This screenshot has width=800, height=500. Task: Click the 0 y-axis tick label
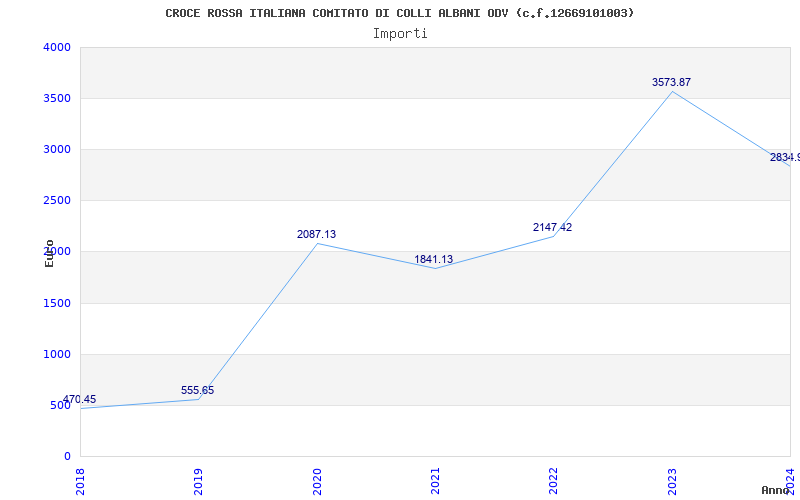coord(67,456)
